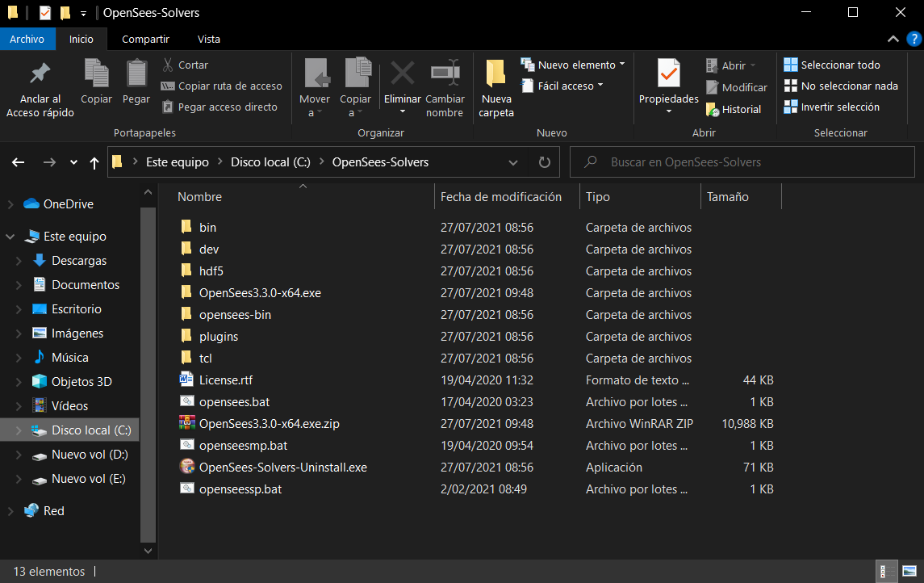Click Este equipo in address breadcrumb
Image resolution: width=924 pixels, height=583 pixels.
(x=178, y=162)
